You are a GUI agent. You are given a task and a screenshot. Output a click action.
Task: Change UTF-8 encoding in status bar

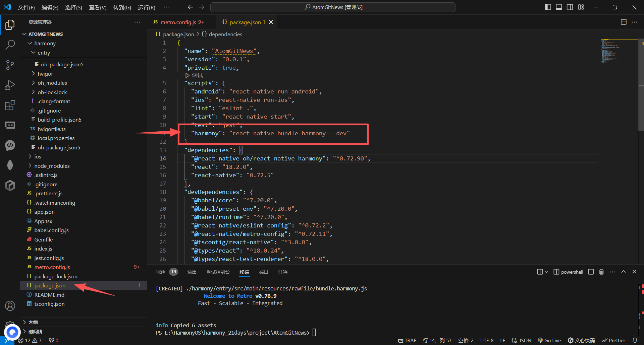487,340
